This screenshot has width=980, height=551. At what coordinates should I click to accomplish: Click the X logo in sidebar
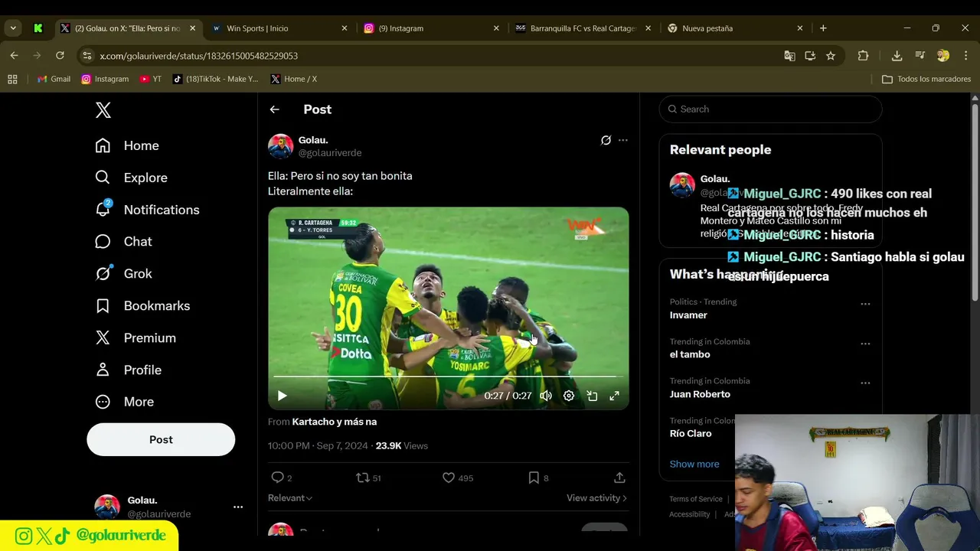103,109
